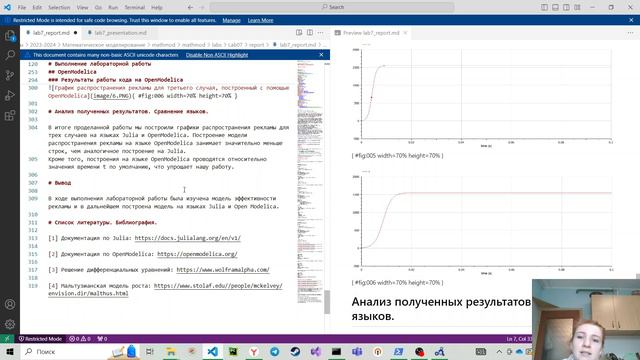Open the Search view in activity bar
640x360 pixels.
click(x=10, y=55)
